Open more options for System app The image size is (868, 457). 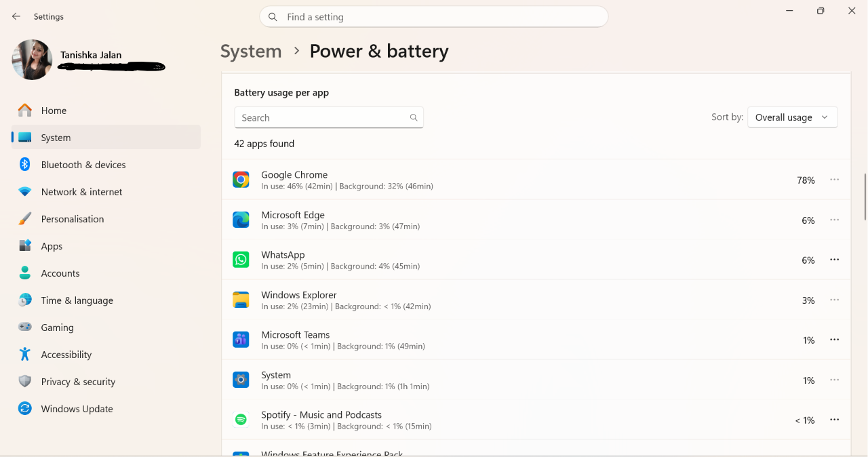[x=835, y=380]
